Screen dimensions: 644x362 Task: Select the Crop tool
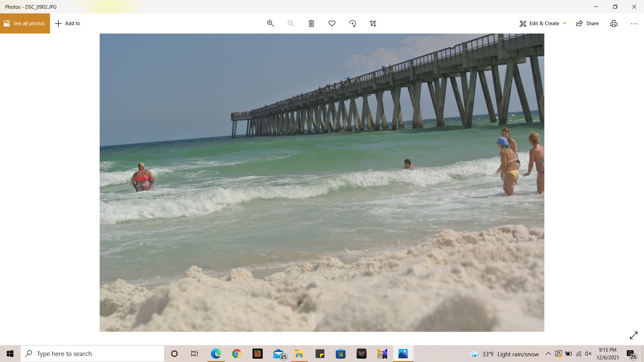tap(372, 23)
